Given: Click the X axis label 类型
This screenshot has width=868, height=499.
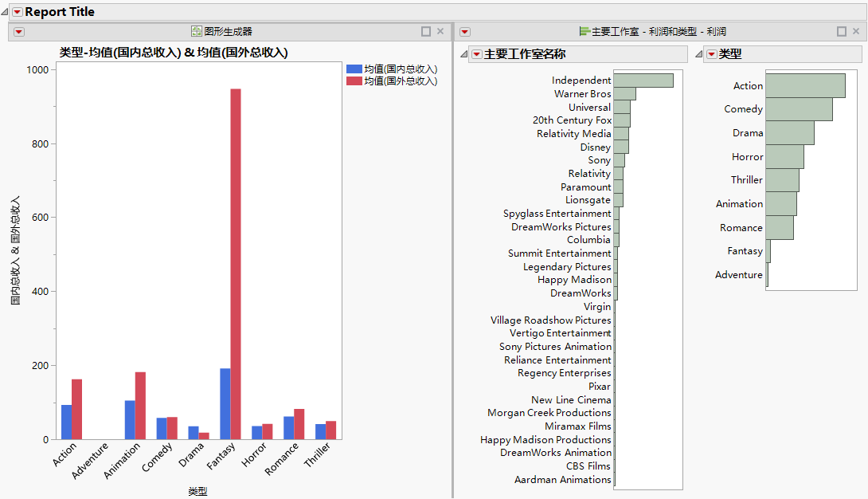Looking at the screenshot, I should coord(197,491).
